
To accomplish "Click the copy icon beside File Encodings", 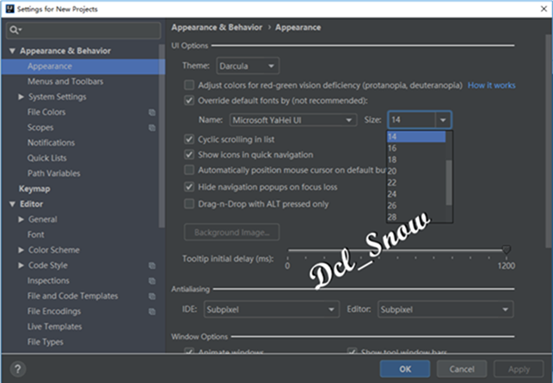I will (152, 312).
